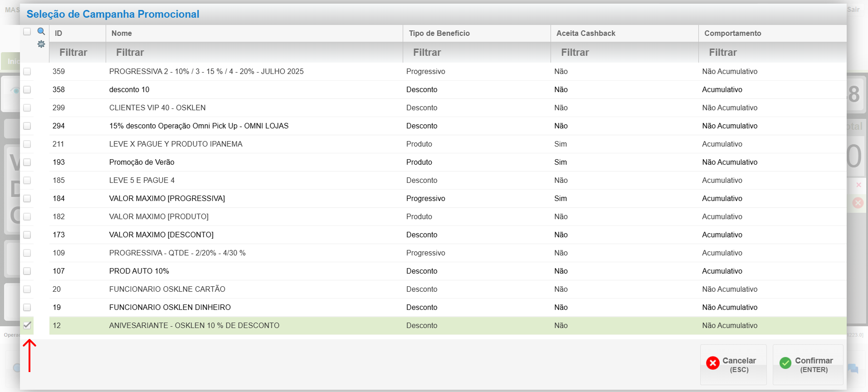Click the magnifier search icon in header
This screenshot has height=392, width=868.
pyautogui.click(x=41, y=31)
